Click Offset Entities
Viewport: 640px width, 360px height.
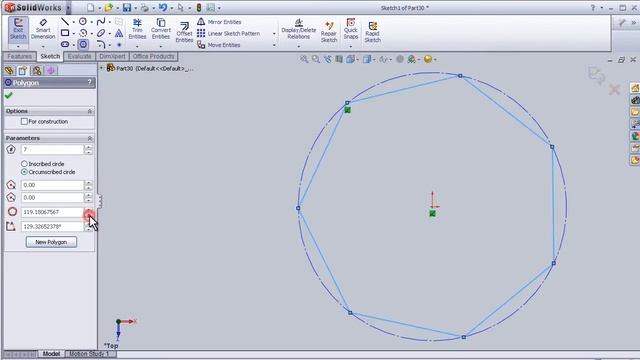tap(184, 32)
